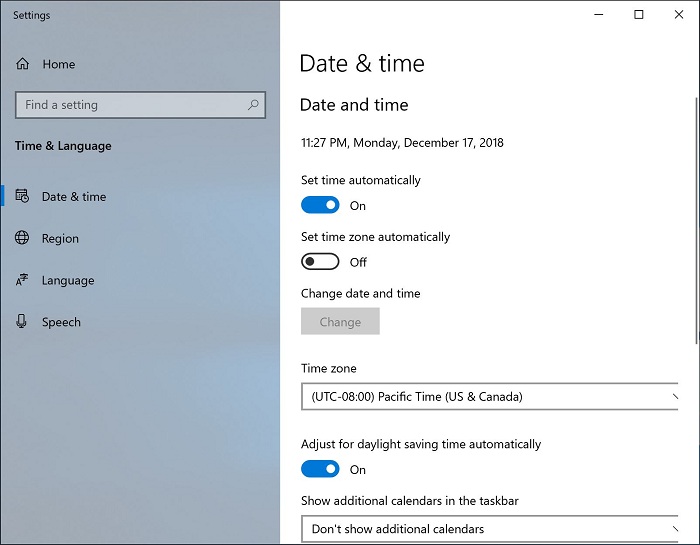Turn off Set time automatically
Viewport: 700px width, 545px height.
(x=320, y=205)
